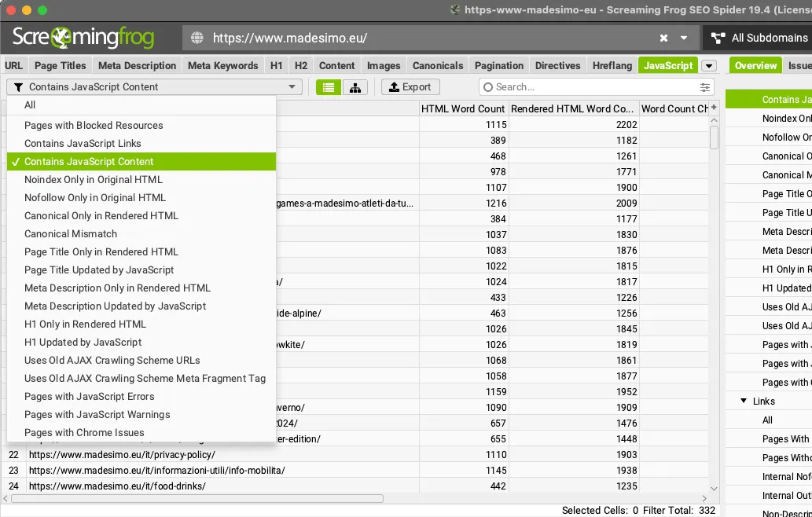Image resolution: width=812 pixels, height=517 pixels.
Task: Open URL history dropdown arrow
Action: click(x=684, y=38)
